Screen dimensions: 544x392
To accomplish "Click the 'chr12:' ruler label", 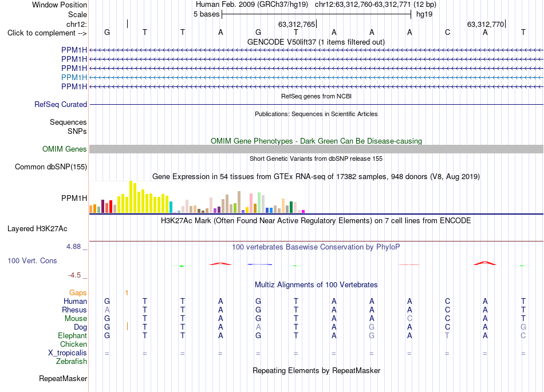I will click(77, 24).
